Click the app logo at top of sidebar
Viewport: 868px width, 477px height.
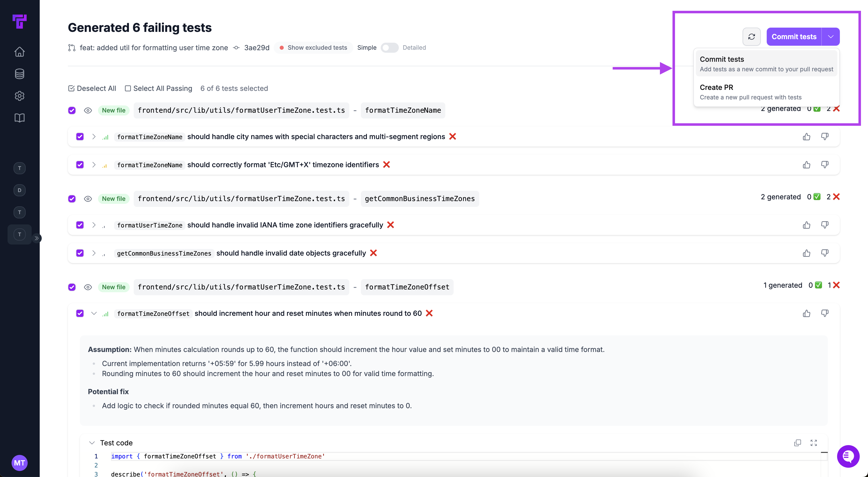[x=20, y=22]
